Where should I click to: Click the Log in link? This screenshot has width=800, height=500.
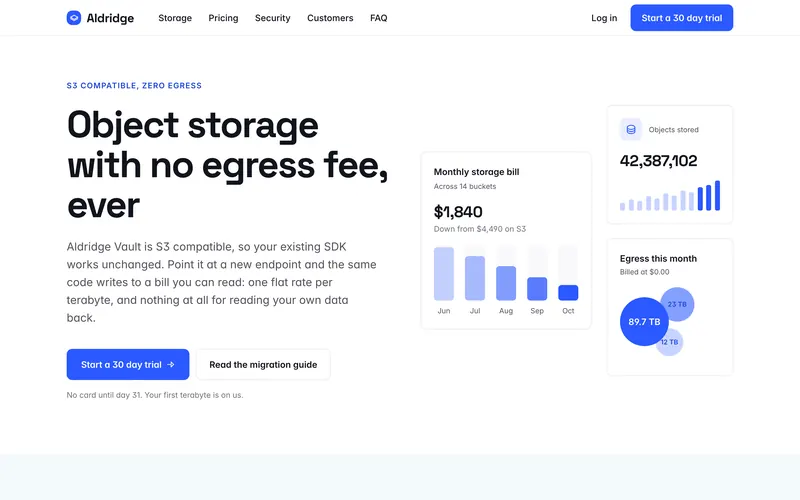(x=604, y=18)
